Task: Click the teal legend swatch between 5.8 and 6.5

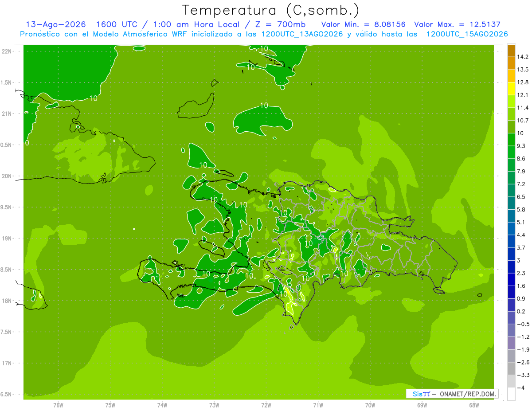Action: (511, 203)
